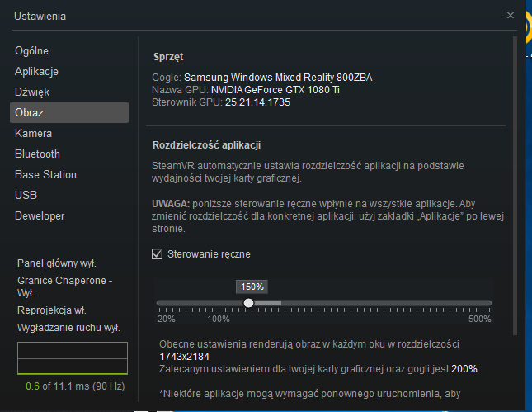Screen dimensions: 532x412
Task: Click Wygładzanie ruchu wył. status
Action: (x=68, y=327)
